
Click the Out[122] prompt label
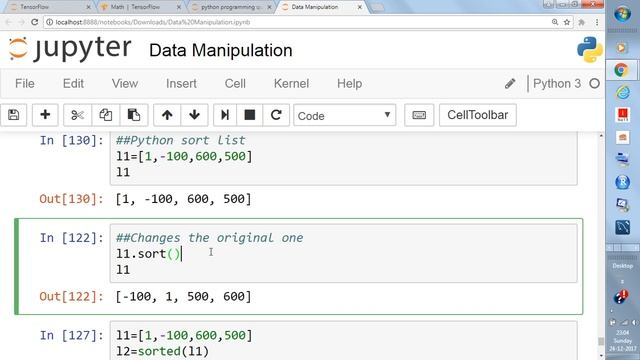72,297
